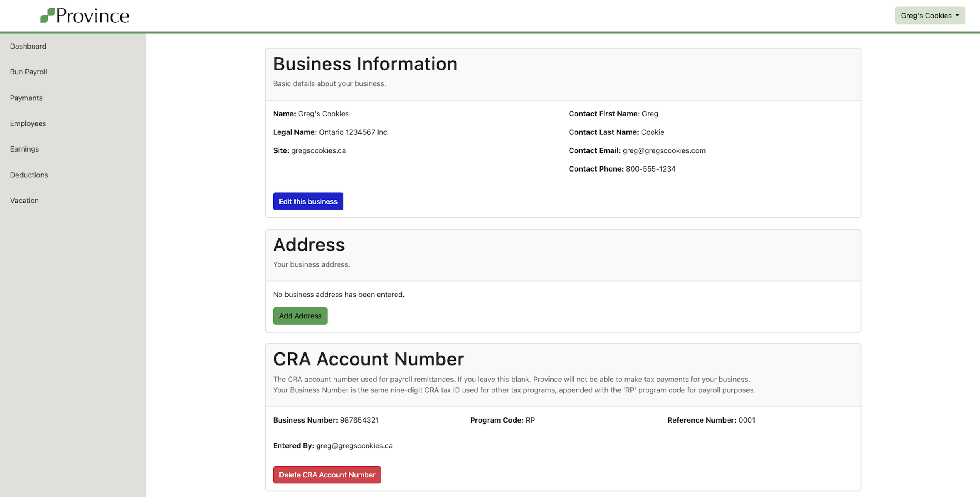Click the Business Information heading
980x497 pixels.
(x=365, y=64)
